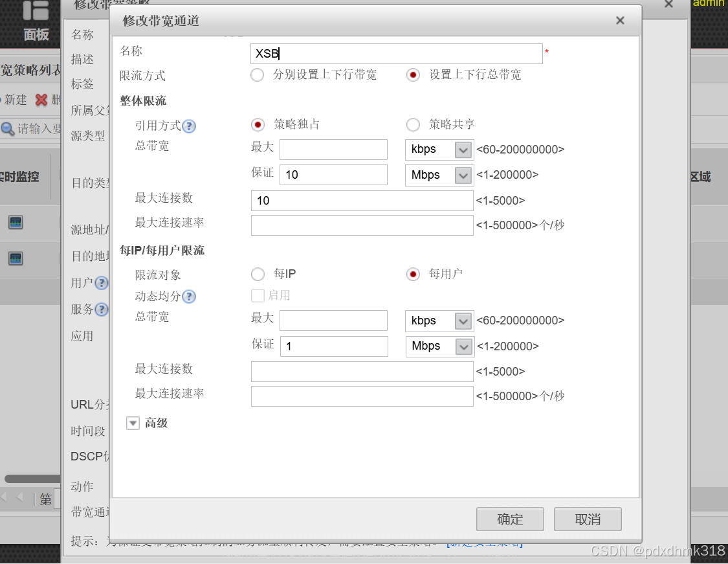Click 确定 to confirm the bandwidth channel

[x=510, y=519]
